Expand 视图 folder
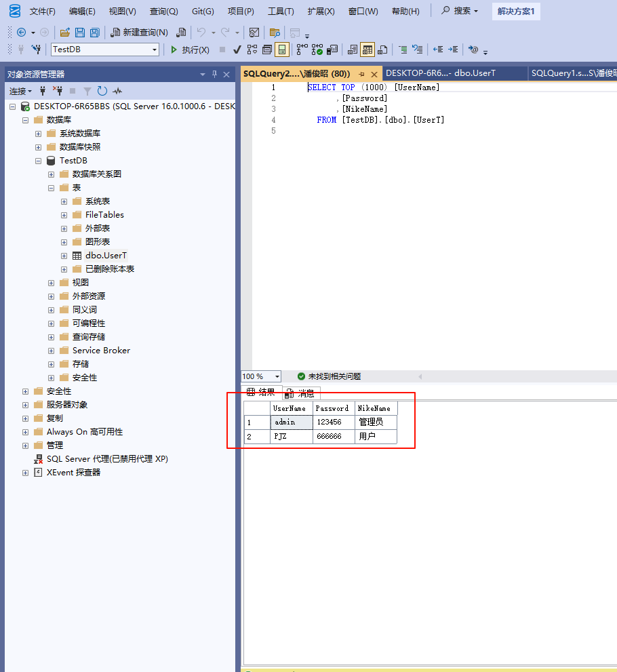The image size is (617, 672). pos(51,283)
